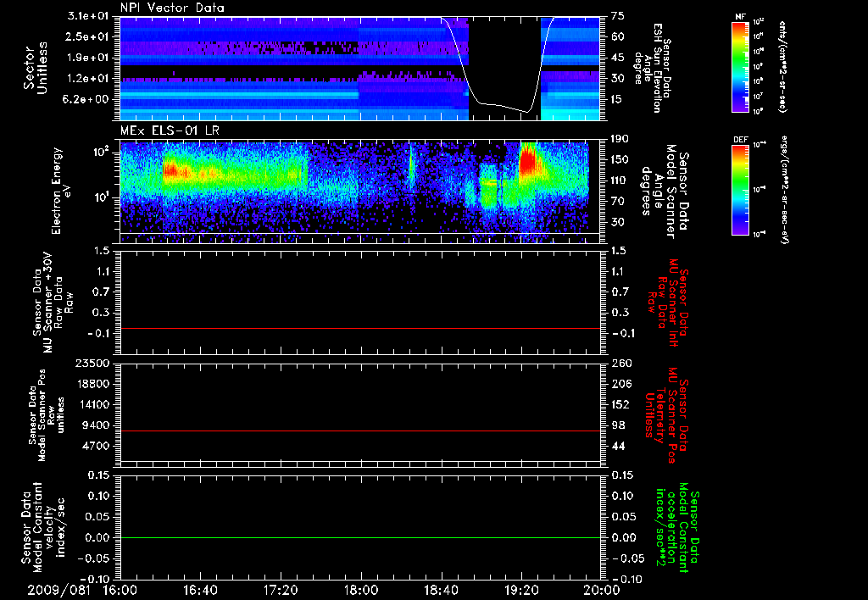Viewport: 868px width, 600px height.
Task: Click the black data gap in NPI panel
Action: (x=505, y=68)
